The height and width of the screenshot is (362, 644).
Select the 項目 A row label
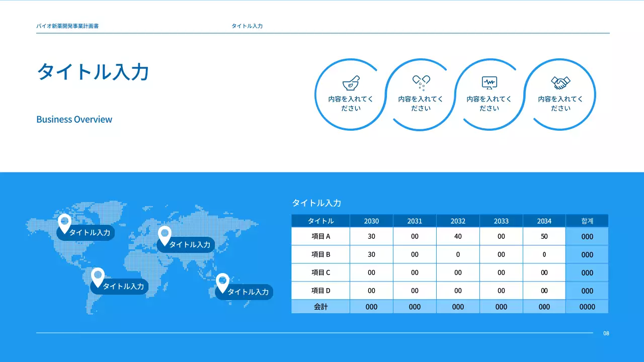(320, 236)
